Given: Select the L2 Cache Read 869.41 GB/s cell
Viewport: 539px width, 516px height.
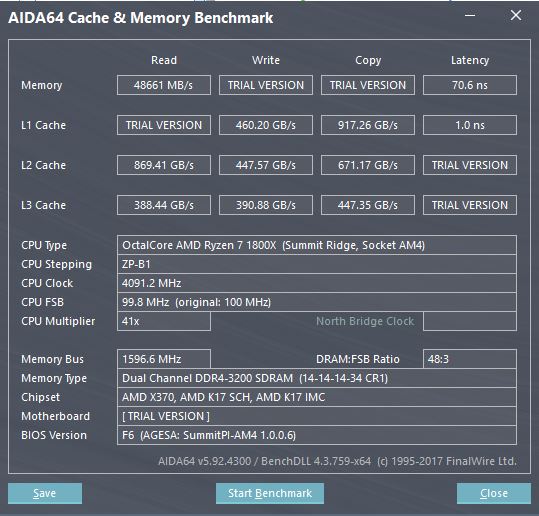Looking at the screenshot, I should pos(164,165).
